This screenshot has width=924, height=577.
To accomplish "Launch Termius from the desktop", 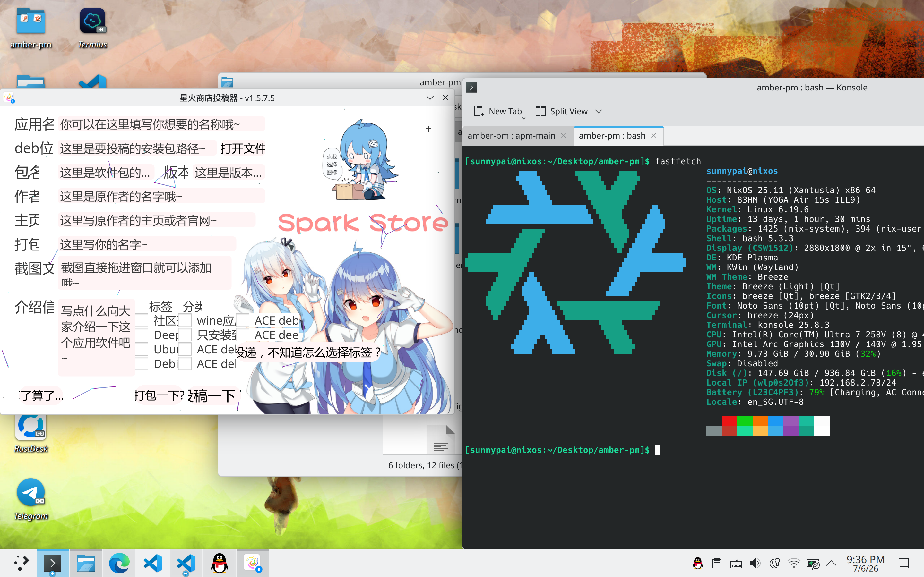I will (x=92, y=29).
